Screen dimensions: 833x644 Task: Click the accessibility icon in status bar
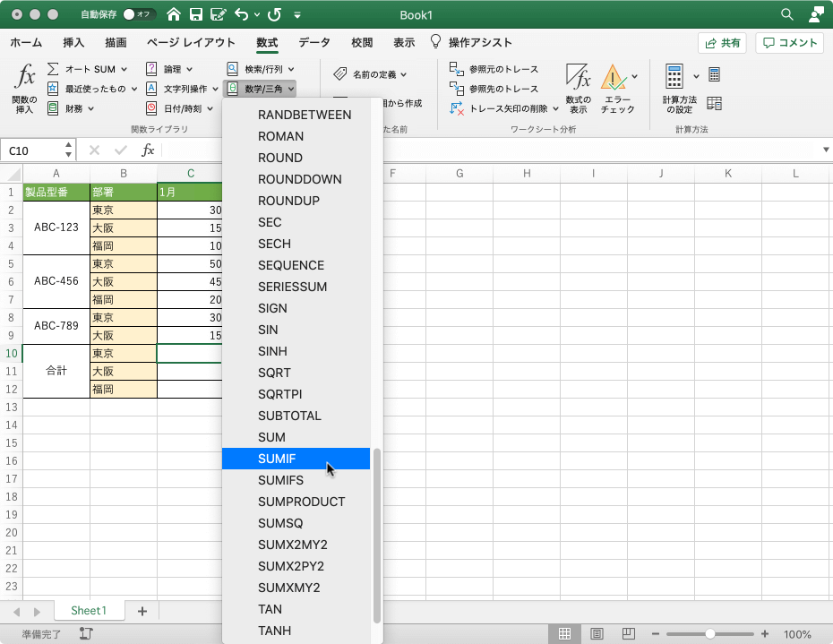coord(86,633)
